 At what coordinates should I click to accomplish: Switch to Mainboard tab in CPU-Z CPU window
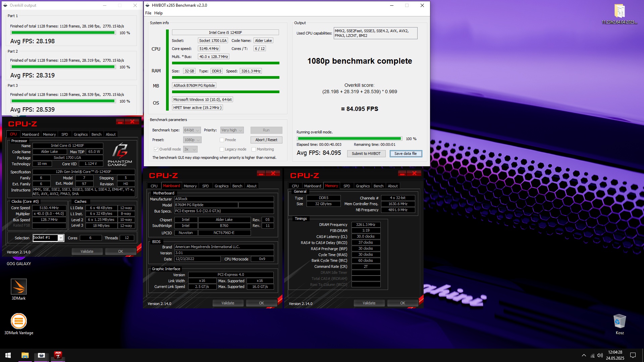pyautogui.click(x=31, y=134)
